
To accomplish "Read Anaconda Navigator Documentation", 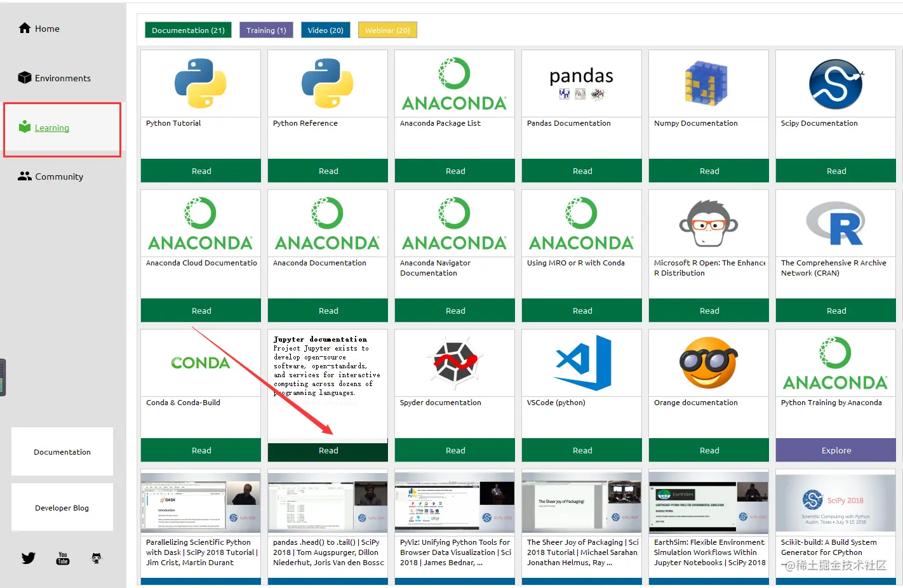I will tap(455, 311).
